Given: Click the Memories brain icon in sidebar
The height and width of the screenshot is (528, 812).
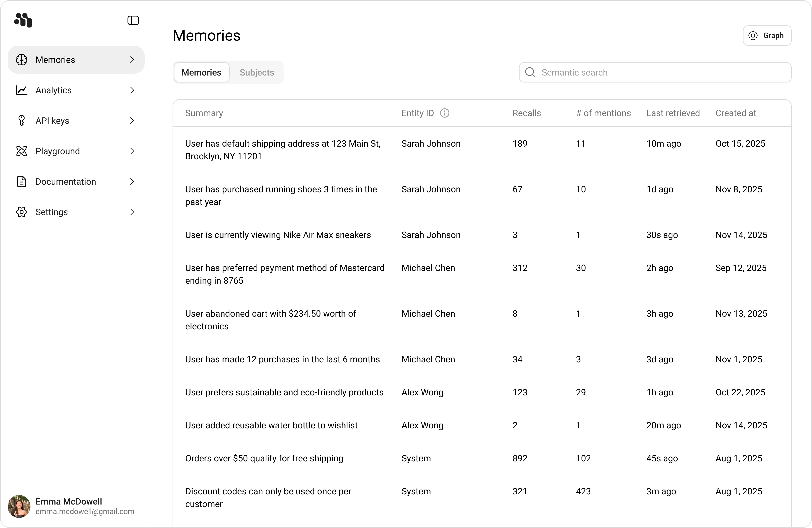Looking at the screenshot, I should [x=22, y=60].
